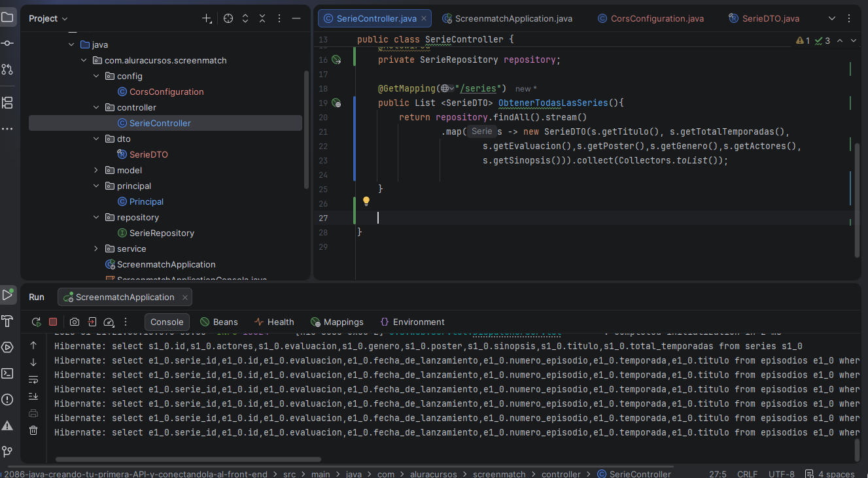The height and width of the screenshot is (478, 868).
Task: Click the yellow lightbulb quick-fix icon
Action: pyautogui.click(x=366, y=201)
